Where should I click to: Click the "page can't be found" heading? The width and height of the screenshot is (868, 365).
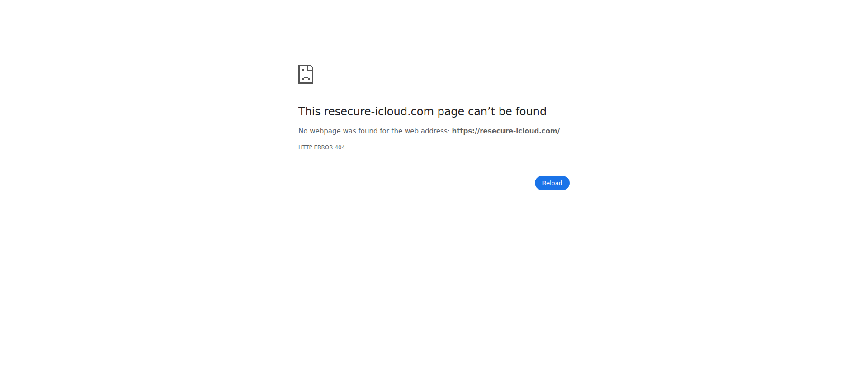click(x=422, y=111)
